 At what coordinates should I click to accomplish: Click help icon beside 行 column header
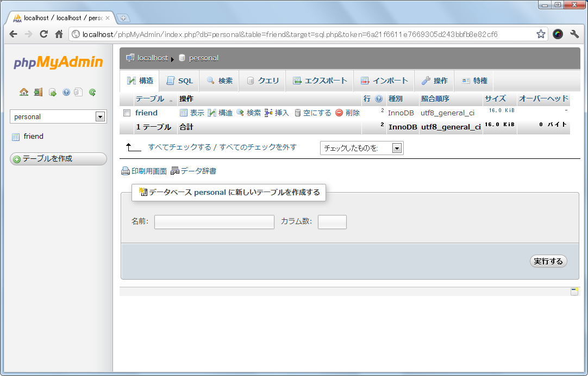[x=379, y=99]
